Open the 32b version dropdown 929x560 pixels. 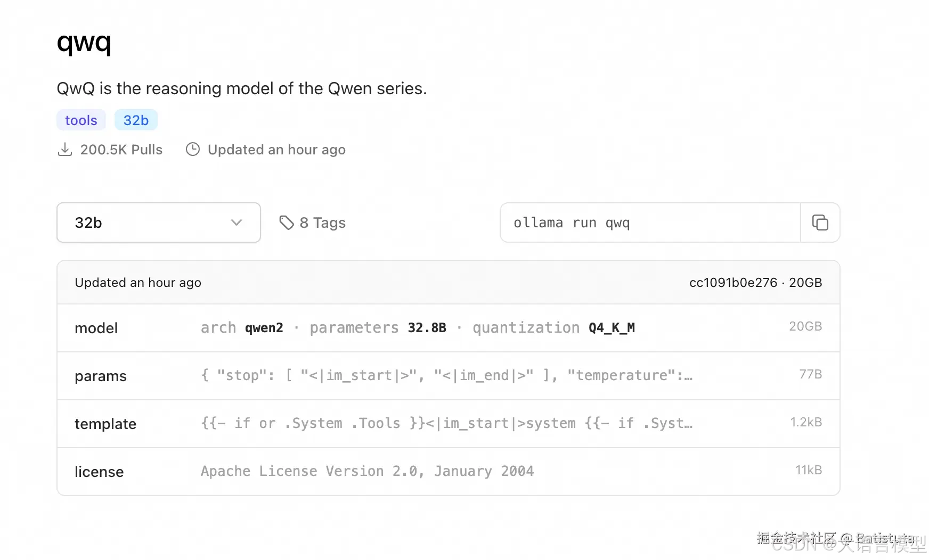pos(159,223)
